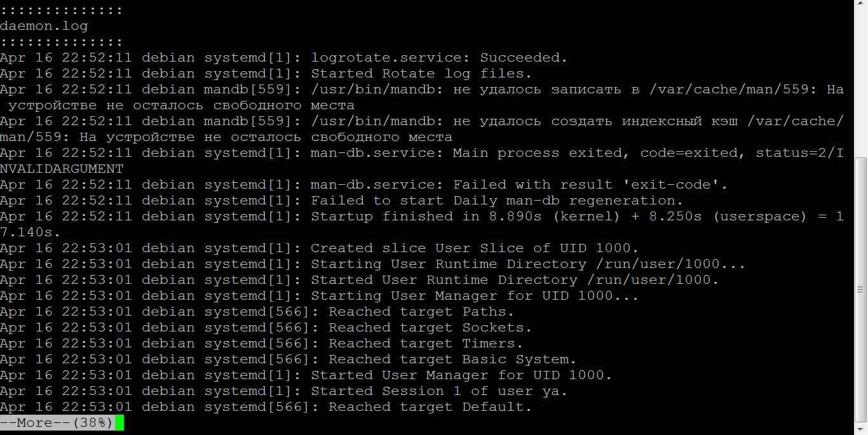Click the scrollbar track above the thumb
This screenshot has width=868, height=435.
point(862,79)
